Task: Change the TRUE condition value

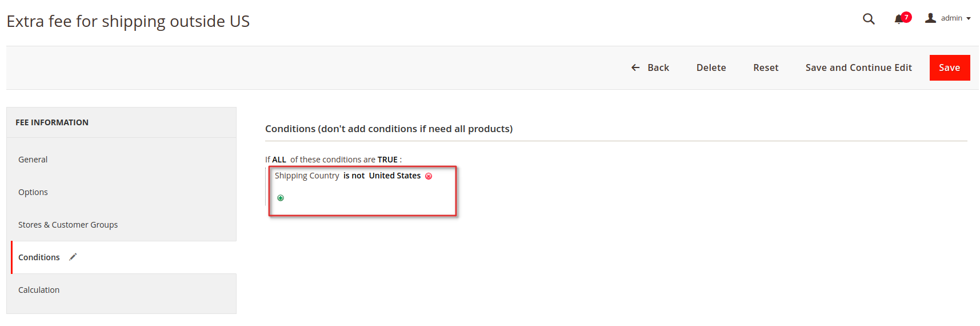Action: pyautogui.click(x=387, y=160)
